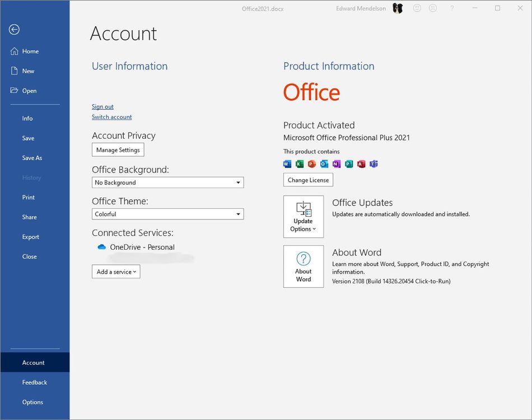Click the Manage Settings button under Account Privacy
532x420 pixels.
118,150
